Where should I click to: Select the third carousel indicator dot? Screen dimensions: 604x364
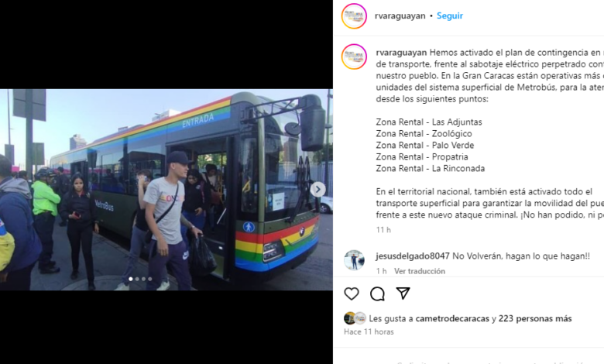point(144,280)
